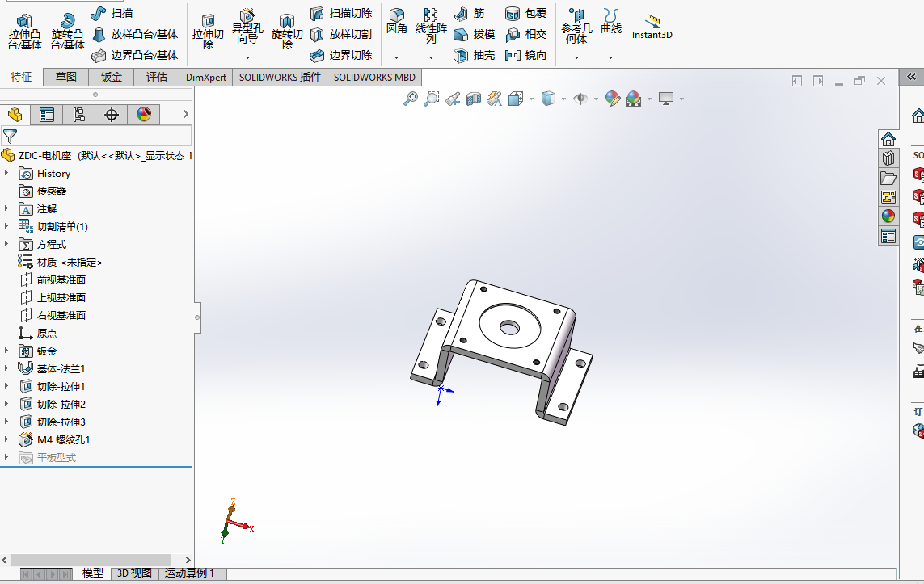Expand the 基体-法兰1 feature node
Viewport: 924px width, 584px height.
coord(6,368)
